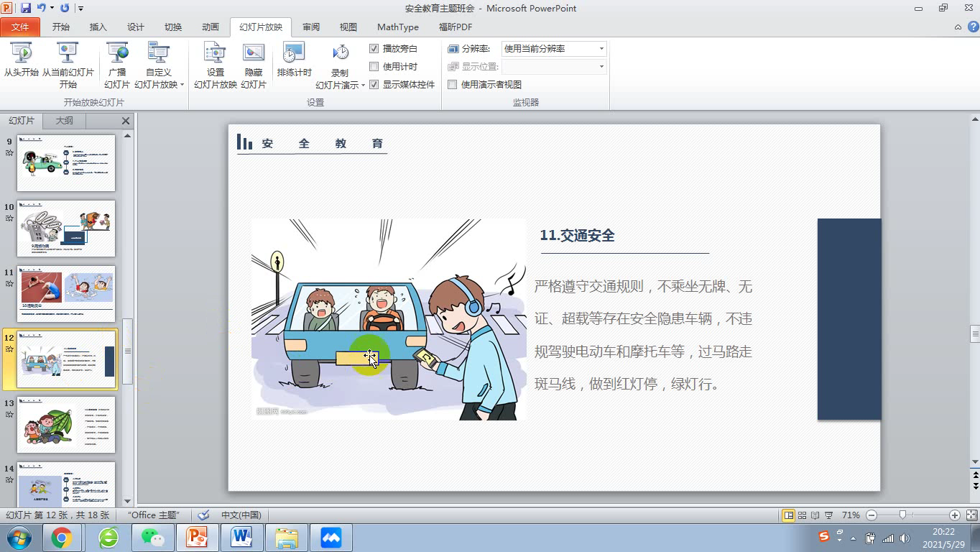Open the 动画 ribbon tab
The image size is (980, 552).
(210, 27)
